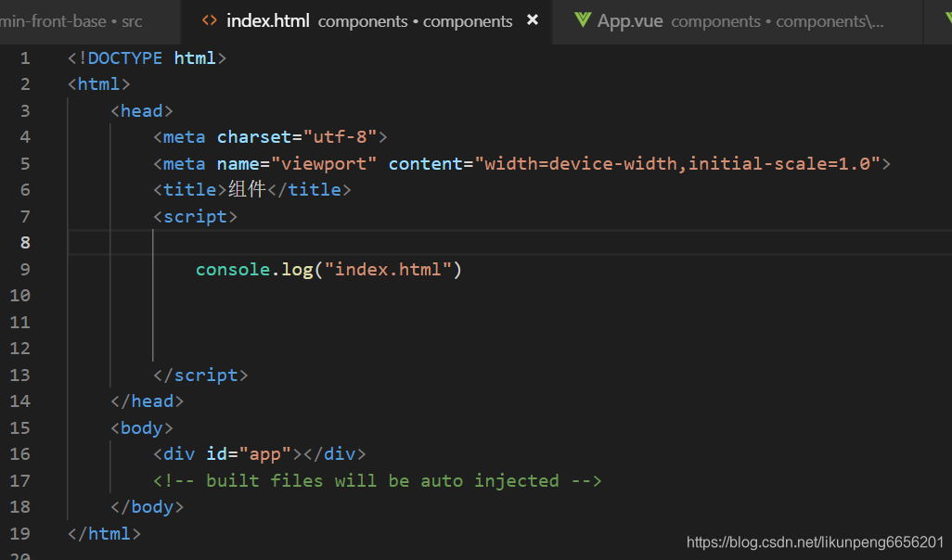Click the title text 组件
This screenshot has width=952, height=560.
tap(247, 189)
